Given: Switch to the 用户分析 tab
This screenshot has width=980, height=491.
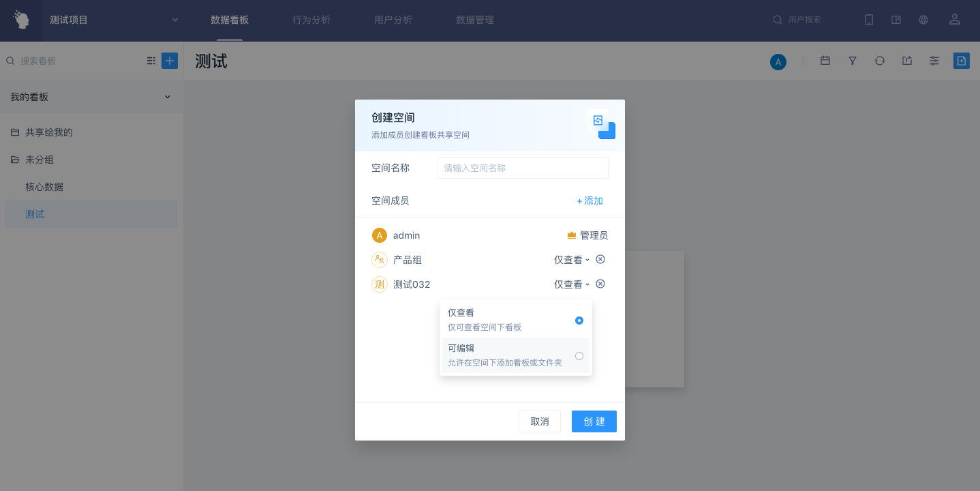Looking at the screenshot, I should pos(393,20).
